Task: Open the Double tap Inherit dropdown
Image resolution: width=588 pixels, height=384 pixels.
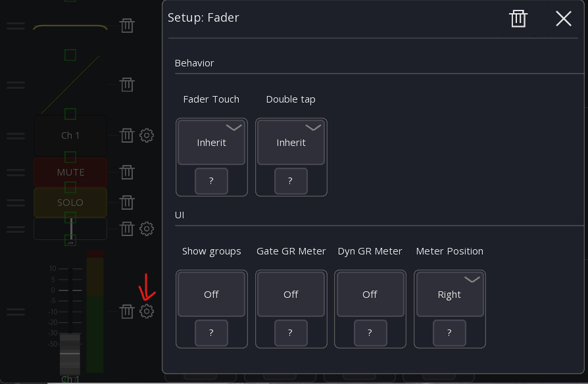Action: point(291,142)
